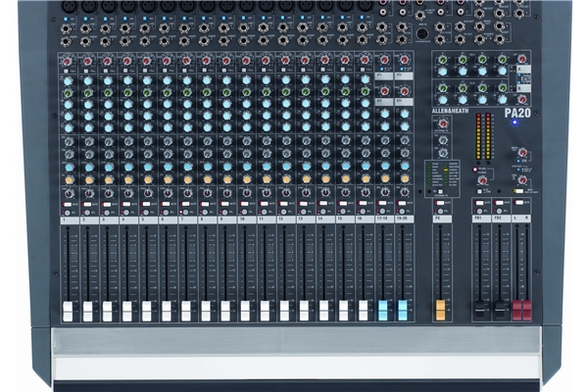The height and width of the screenshot is (392, 588).
Task: Click the left LED level meter column
Action: (x=479, y=136)
